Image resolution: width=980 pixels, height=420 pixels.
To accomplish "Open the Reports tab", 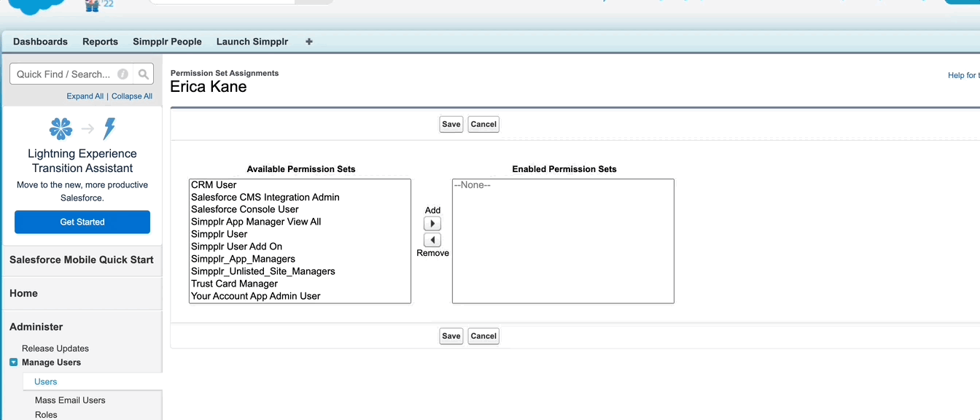I will pyautogui.click(x=100, y=42).
